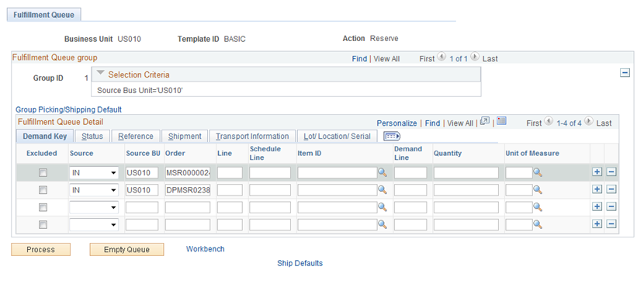Open Source dropdown in DPMSR0238 row
Image resolution: width=644 pixels, height=291 pixels.
[94, 190]
